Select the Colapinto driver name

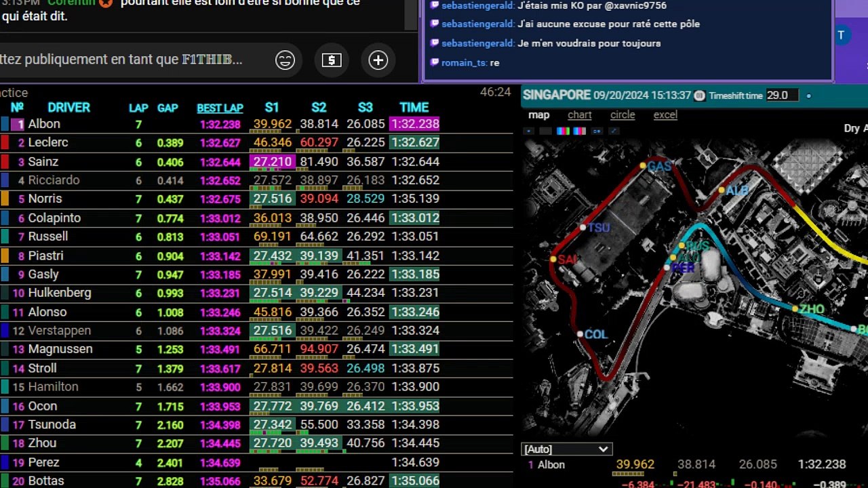coord(54,218)
